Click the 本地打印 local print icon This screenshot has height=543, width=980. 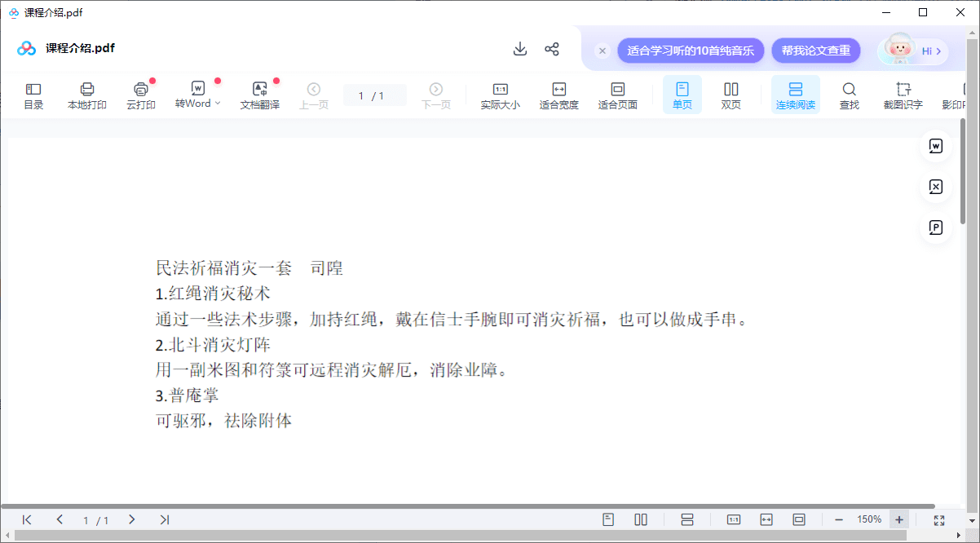(x=86, y=95)
